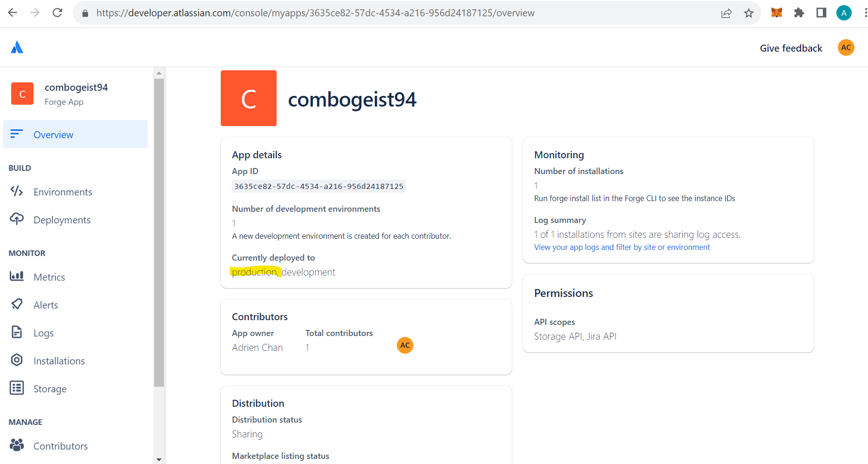868x464 pixels.
Task: Click the Contributors people icon in sidebar
Action: pyautogui.click(x=17, y=445)
